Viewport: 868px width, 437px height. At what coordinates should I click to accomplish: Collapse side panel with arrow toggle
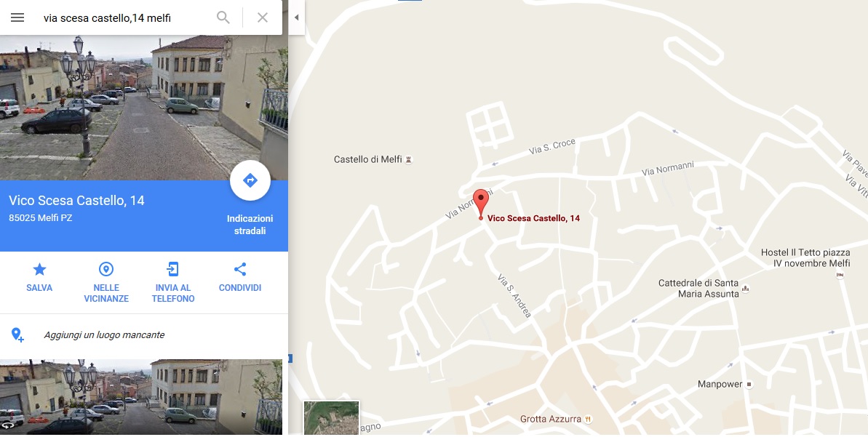tap(297, 17)
